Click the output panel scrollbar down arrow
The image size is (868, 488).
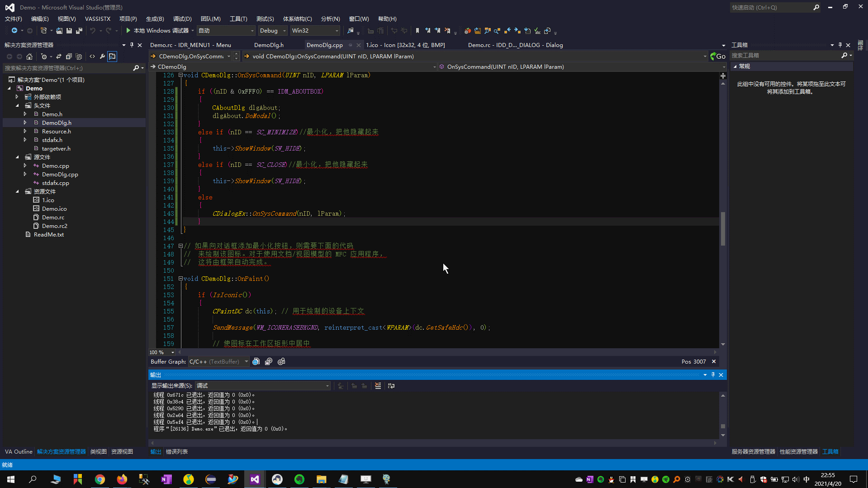(723, 435)
